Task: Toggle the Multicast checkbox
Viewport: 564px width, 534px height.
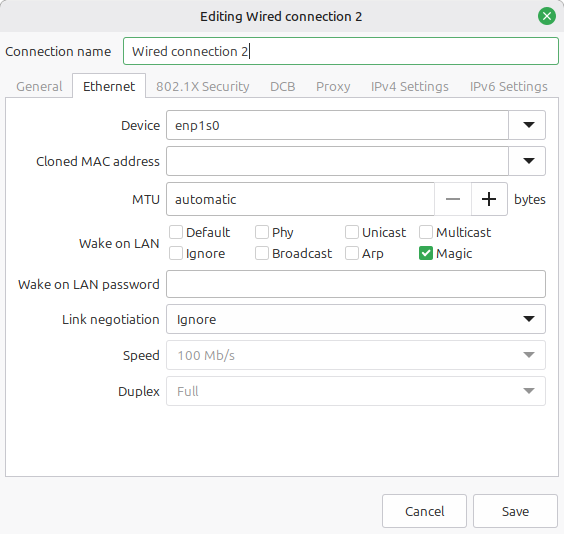Action: click(x=426, y=232)
